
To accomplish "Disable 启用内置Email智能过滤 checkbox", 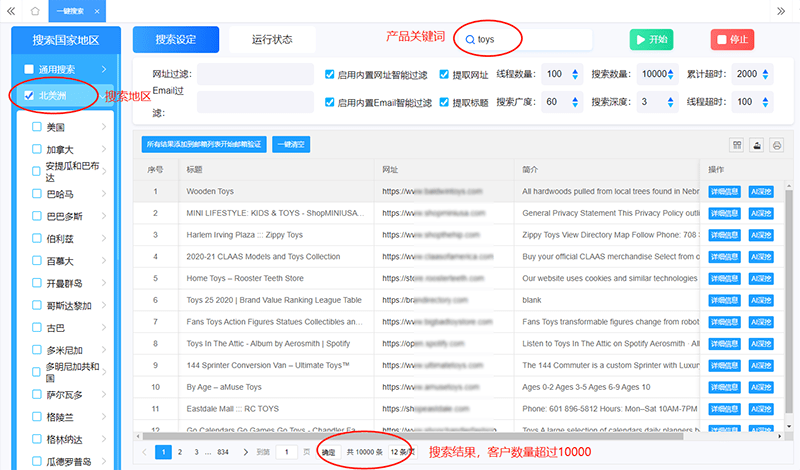I will [330, 103].
